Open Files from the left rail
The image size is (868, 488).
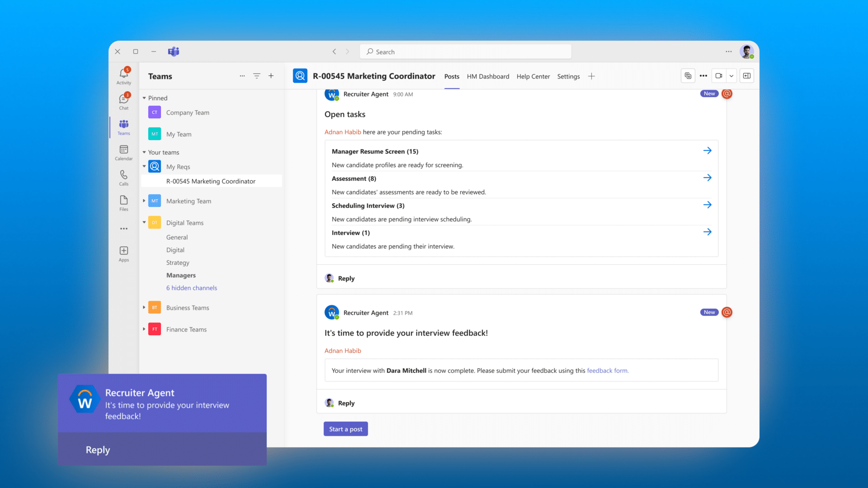tap(123, 202)
